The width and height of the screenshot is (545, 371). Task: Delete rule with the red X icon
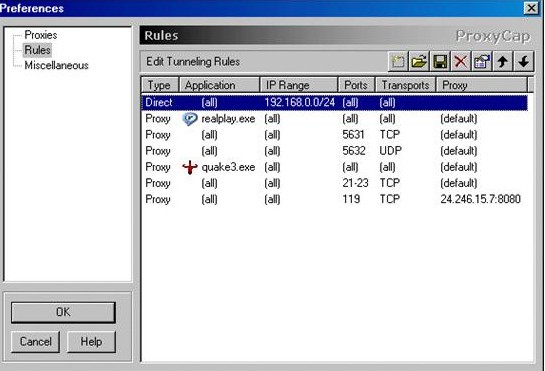click(x=461, y=62)
